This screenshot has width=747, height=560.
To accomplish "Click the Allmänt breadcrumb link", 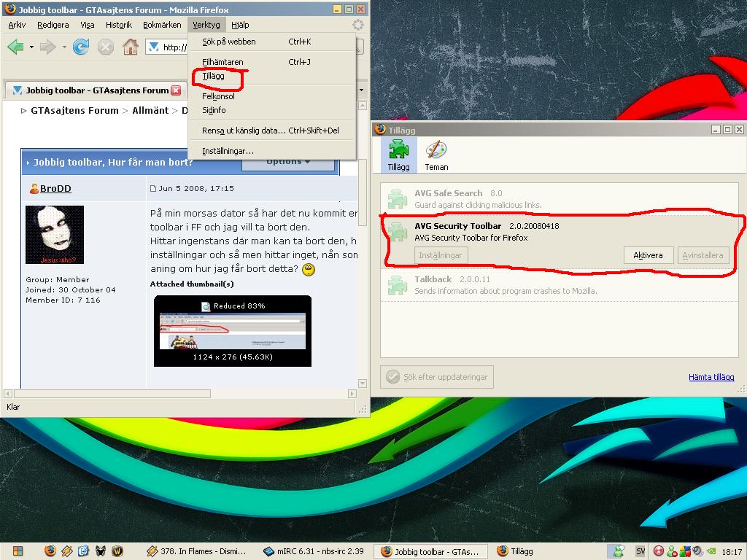I will [150, 111].
